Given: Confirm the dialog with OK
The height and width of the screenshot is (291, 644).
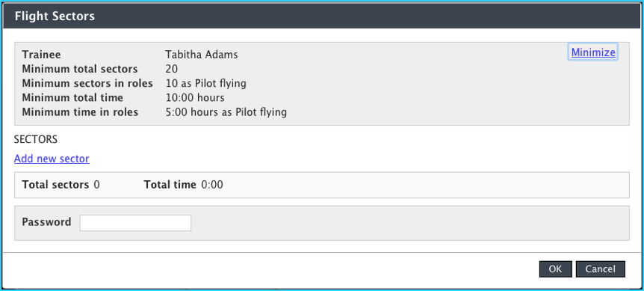Looking at the screenshot, I should click(555, 269).
